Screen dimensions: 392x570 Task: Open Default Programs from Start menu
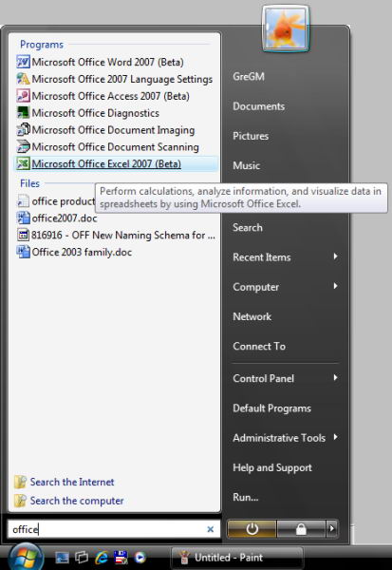click(271, 408)
